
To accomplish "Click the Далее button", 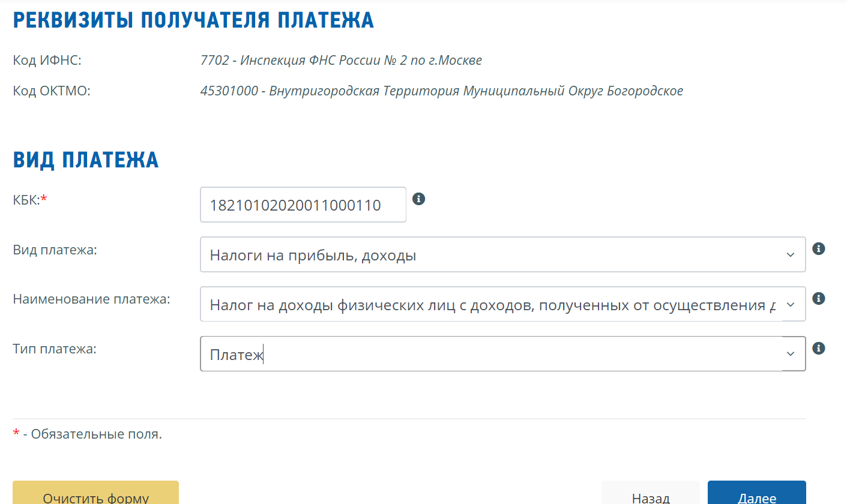I will [756, 493].
